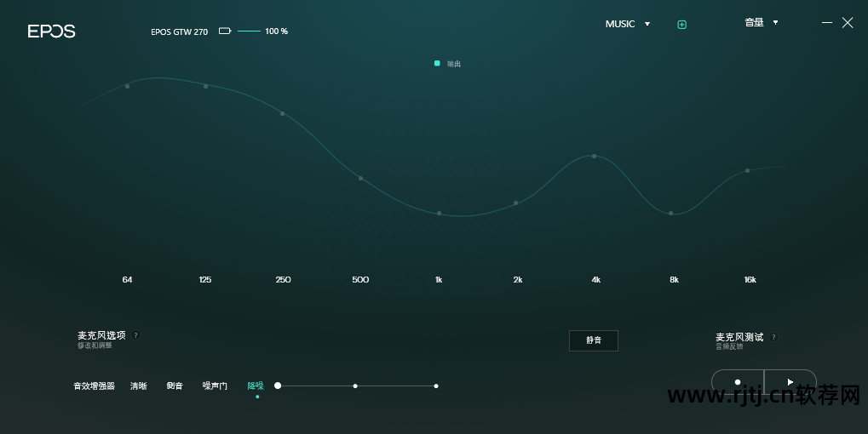This screenshot has width=868, height=434.
Task: Click the EPOS logo
Action: point(51,31)
